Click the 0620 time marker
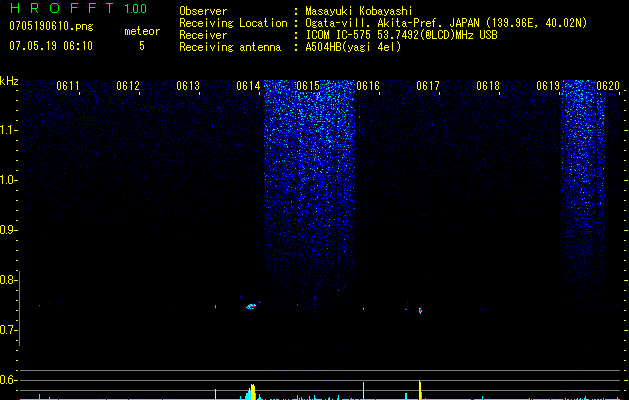Viewport: 629px width, 400px height. click(x=608, y=86)
